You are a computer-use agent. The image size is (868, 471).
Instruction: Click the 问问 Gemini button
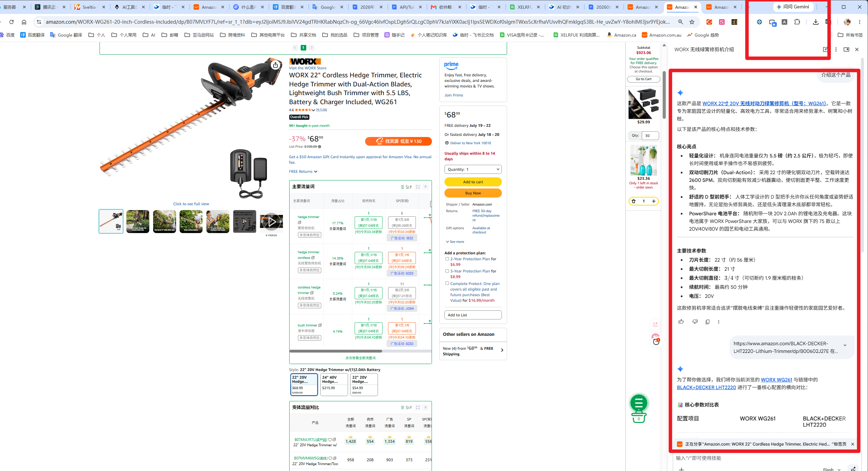click(793, 7)
